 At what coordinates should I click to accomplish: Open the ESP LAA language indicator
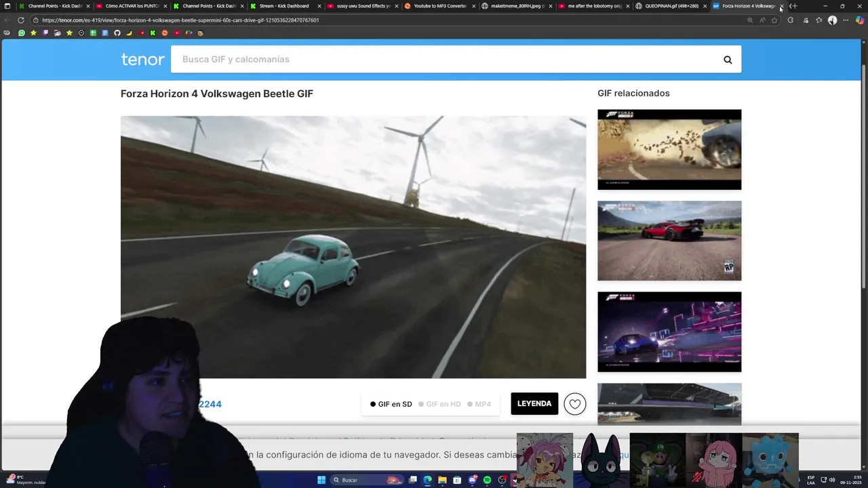(x=811, y=480)
